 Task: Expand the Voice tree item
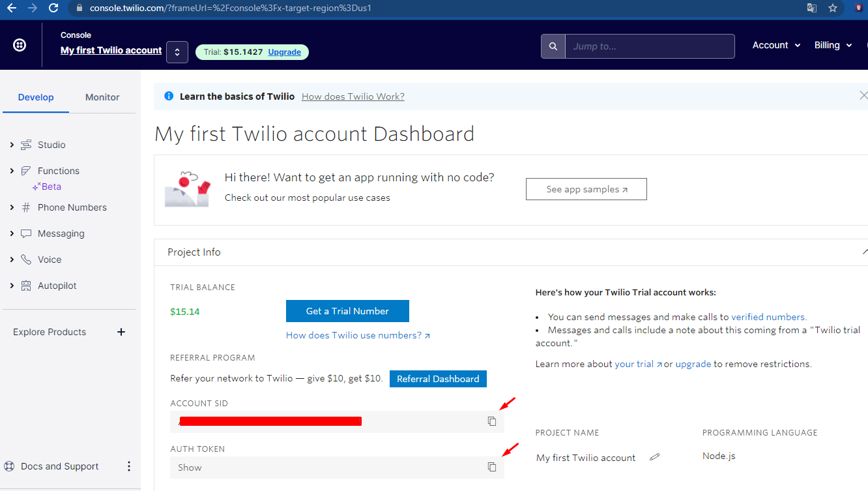click(x=12, y=260)
